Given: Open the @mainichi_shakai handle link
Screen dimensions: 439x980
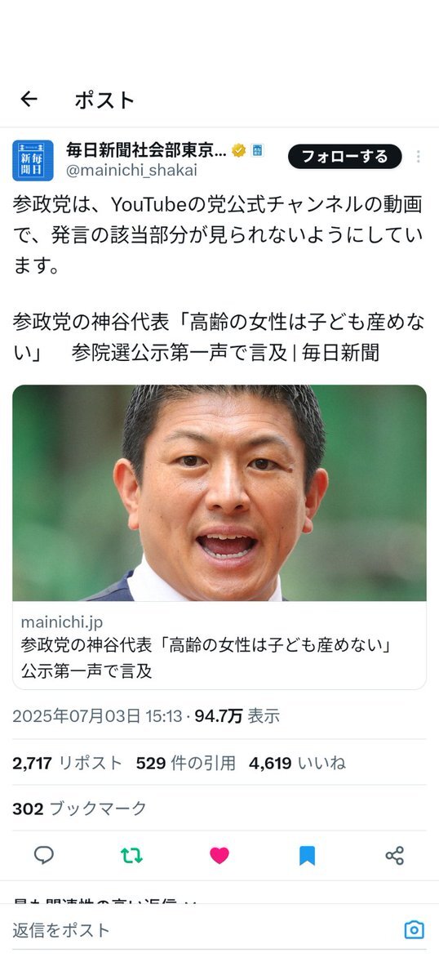Looking at the screenshot, I should pos(131,171).
